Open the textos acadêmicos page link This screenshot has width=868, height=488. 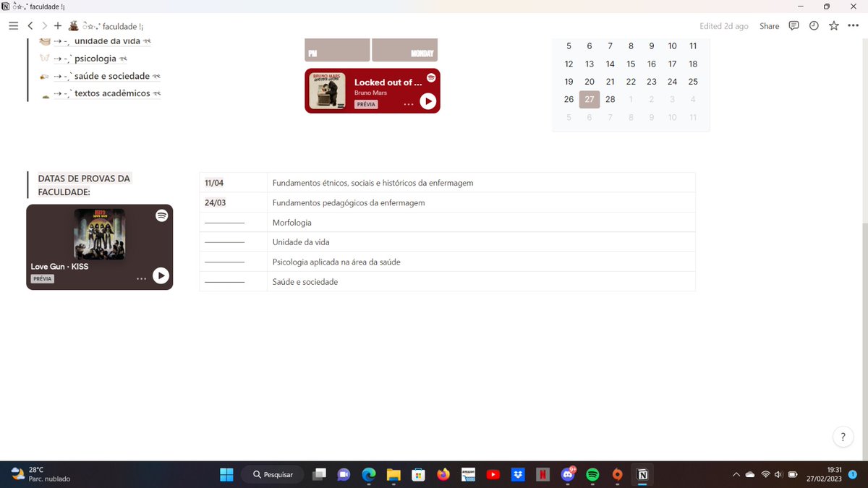112,93
